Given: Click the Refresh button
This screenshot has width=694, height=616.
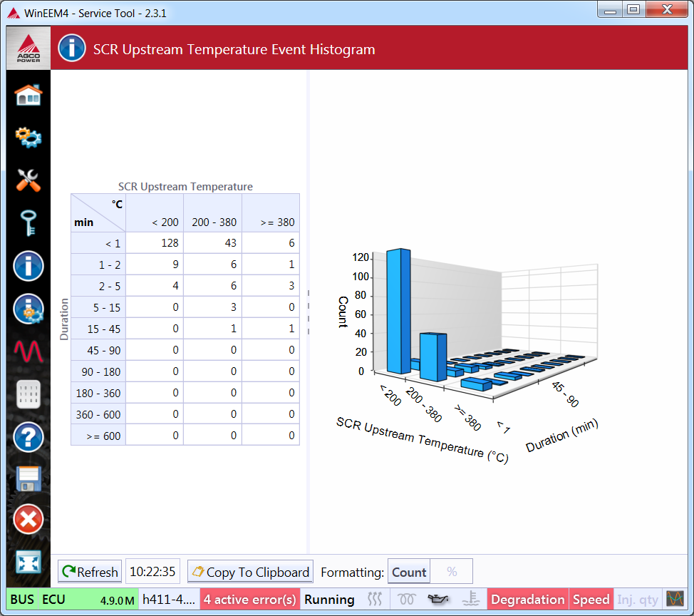Looking at the screenshot, I should point(90,572).
